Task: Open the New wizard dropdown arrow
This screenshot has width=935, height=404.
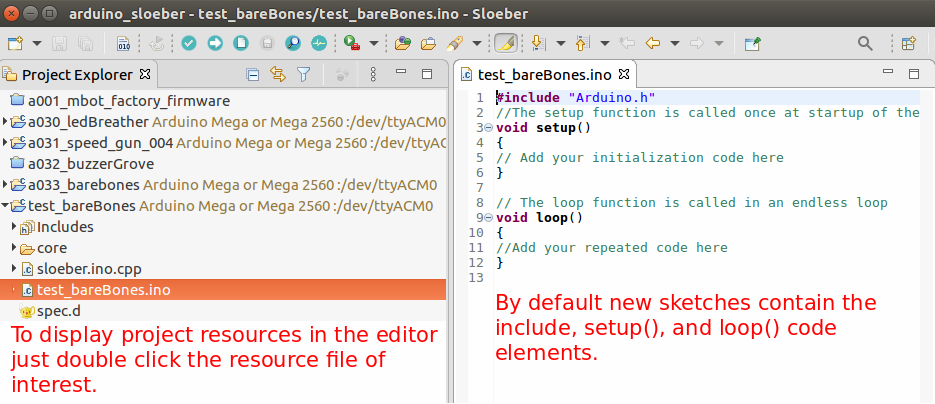Action: tap(37, 44)
